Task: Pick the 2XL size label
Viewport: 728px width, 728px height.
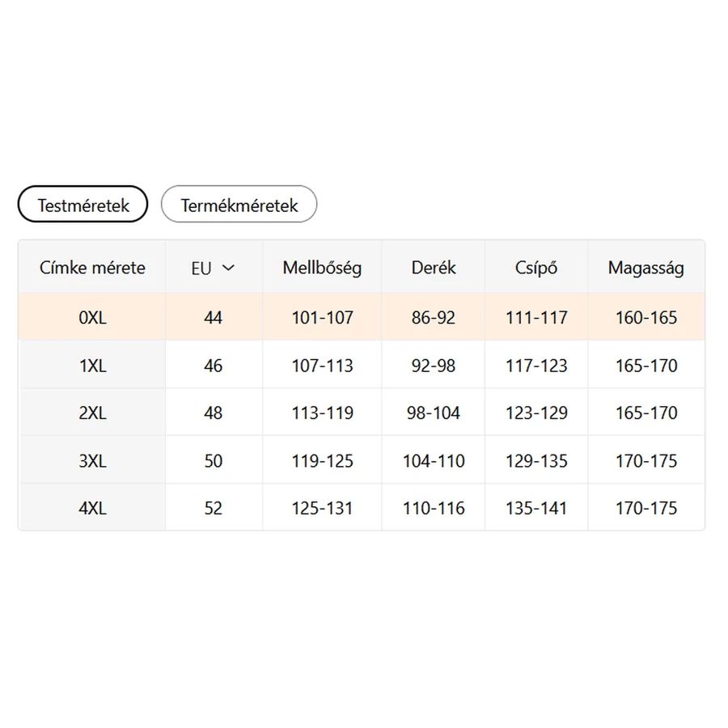Action: tap(92, 413)
